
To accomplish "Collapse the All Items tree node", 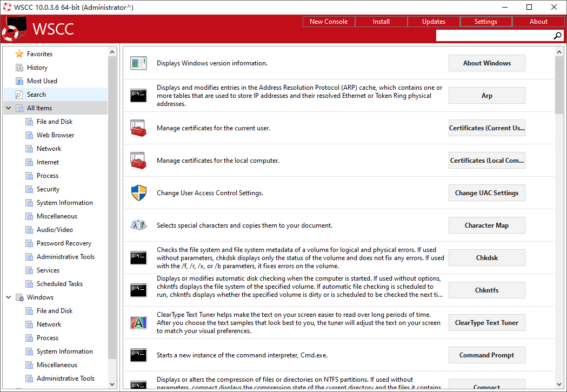I will pos(8,108).
